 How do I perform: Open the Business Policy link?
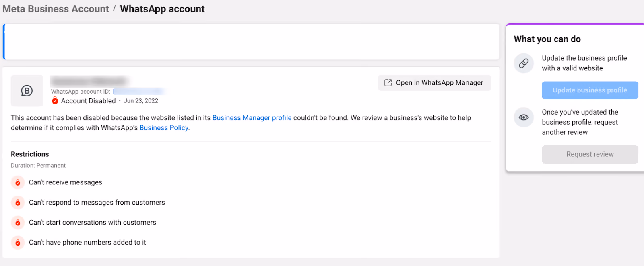[x=164, y=128]
